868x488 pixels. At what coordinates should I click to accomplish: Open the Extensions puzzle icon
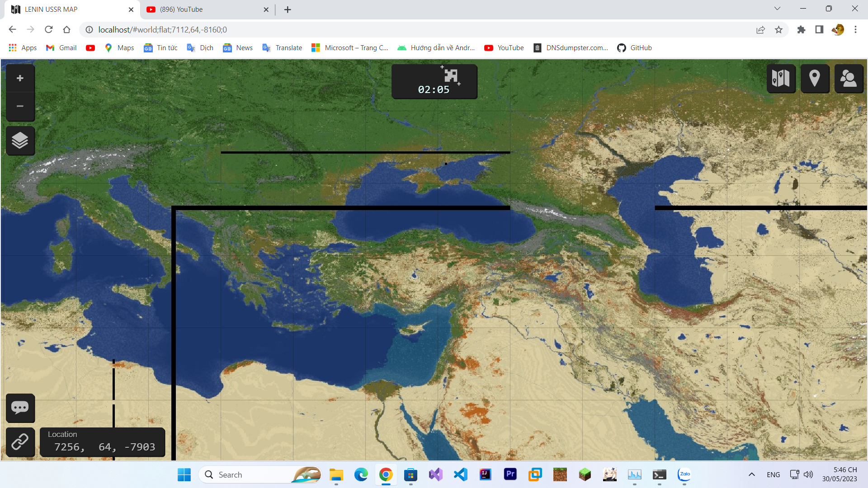pyautogui.click(x=801, y=30)
